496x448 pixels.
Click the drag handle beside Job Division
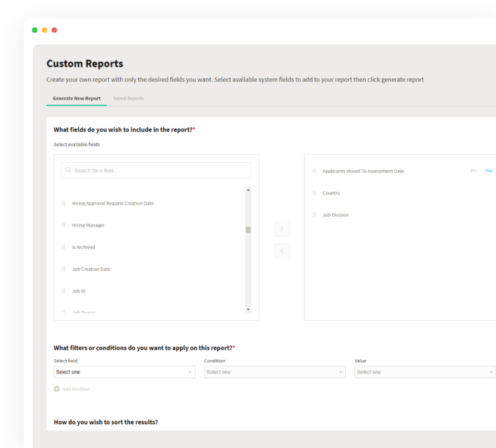coord(314,215)
